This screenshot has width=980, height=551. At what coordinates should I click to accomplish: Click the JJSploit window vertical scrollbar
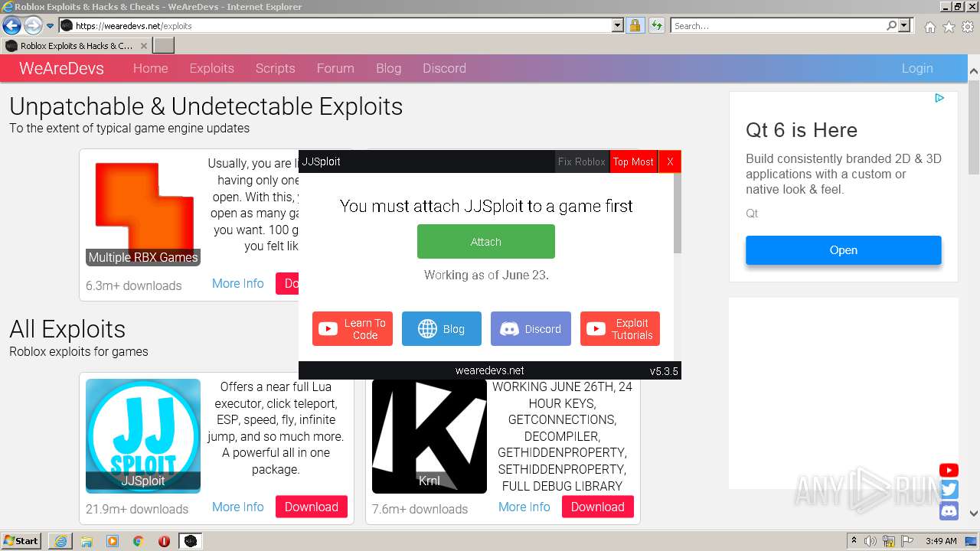(x=678, y=214)
